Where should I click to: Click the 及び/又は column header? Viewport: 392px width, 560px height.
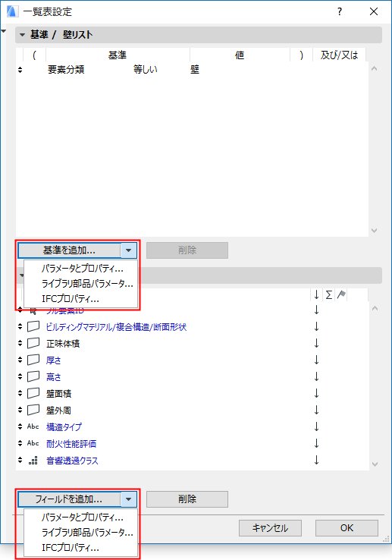(339, 55)
